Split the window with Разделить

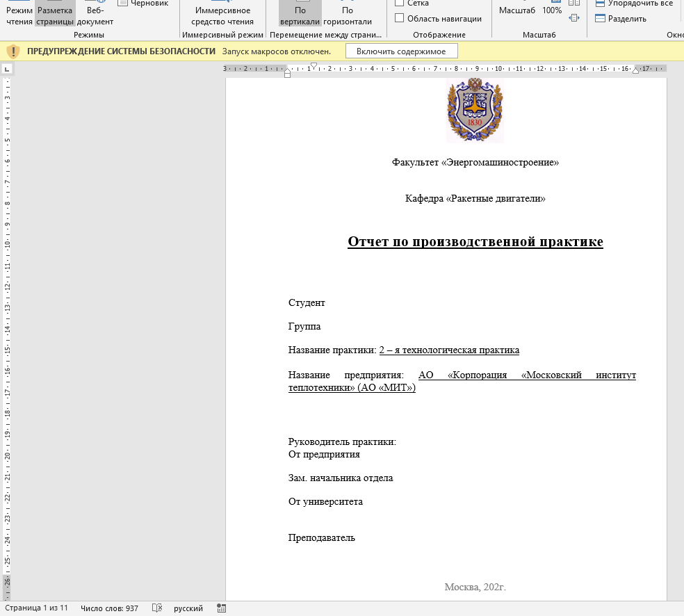[621, 19]
